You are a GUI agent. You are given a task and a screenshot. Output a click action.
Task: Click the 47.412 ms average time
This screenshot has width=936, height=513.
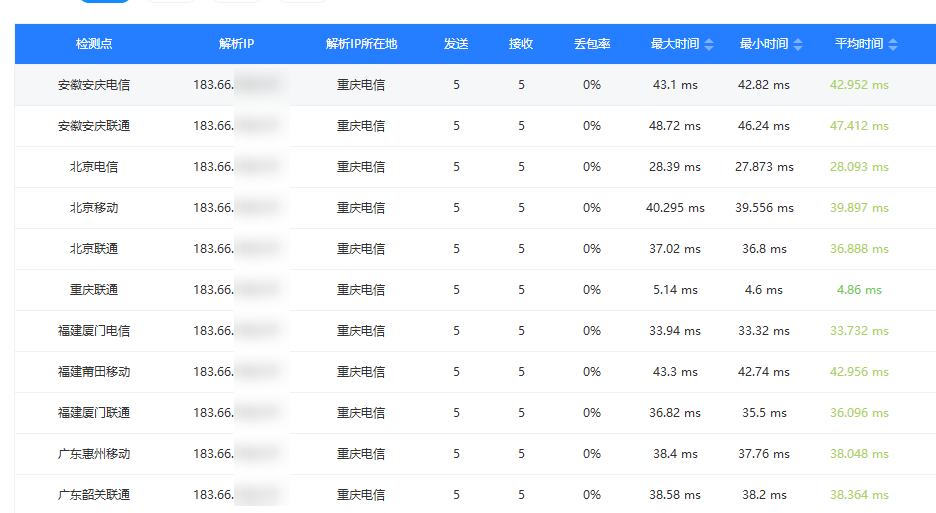pyautogui.click(x=859, y=126)
